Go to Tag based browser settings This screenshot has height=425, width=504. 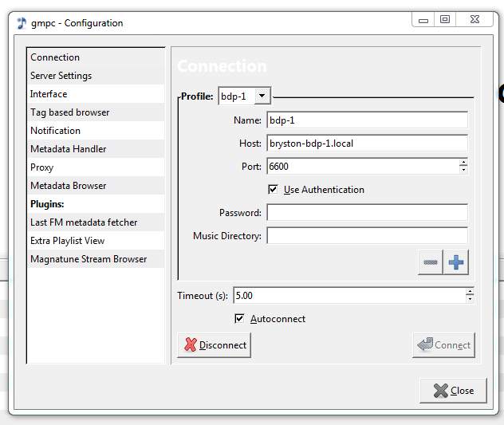point(69,112)
